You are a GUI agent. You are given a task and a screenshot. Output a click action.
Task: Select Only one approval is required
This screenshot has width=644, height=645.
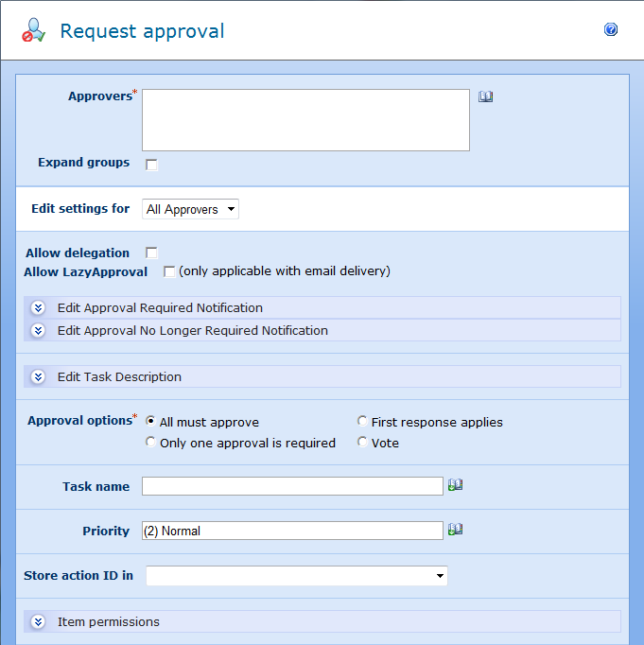point(151,443)
